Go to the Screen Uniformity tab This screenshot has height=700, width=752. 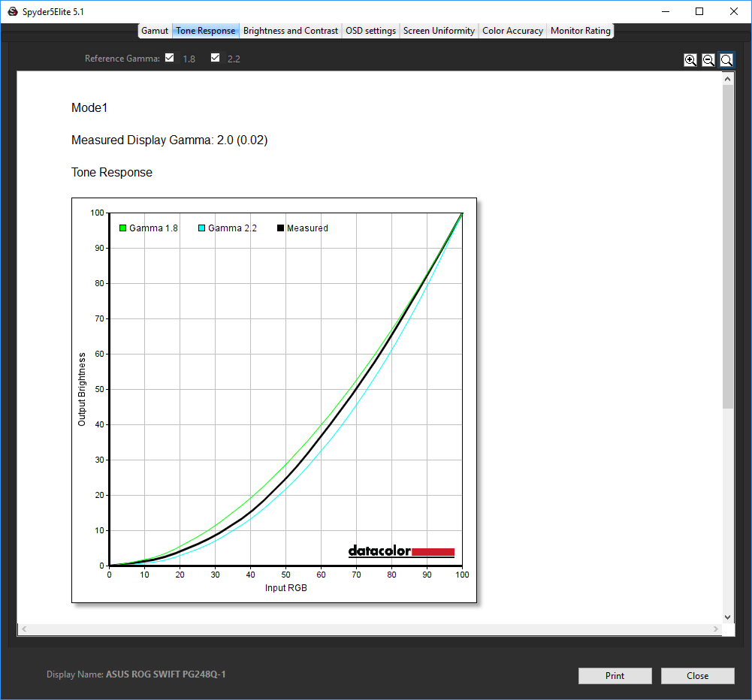tap(439, 31)
